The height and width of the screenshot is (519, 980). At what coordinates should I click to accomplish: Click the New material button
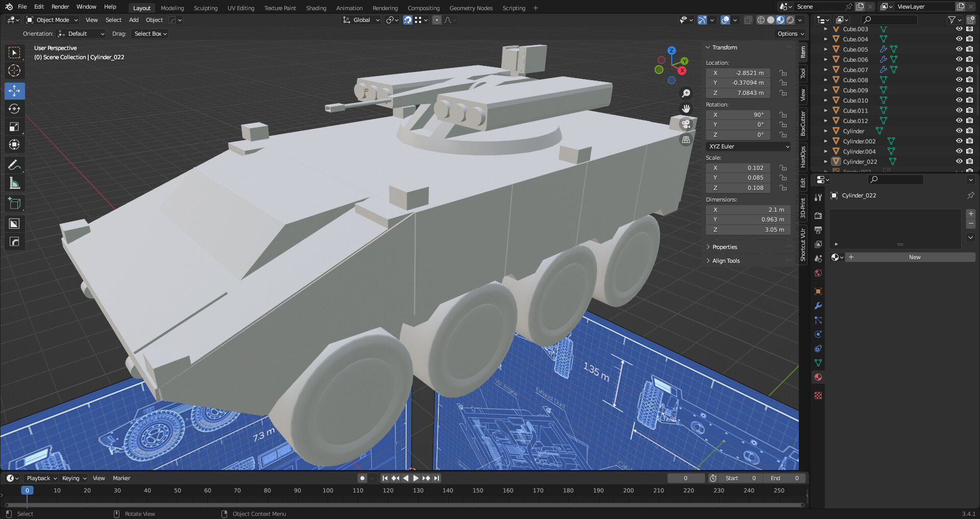(914, 257)
